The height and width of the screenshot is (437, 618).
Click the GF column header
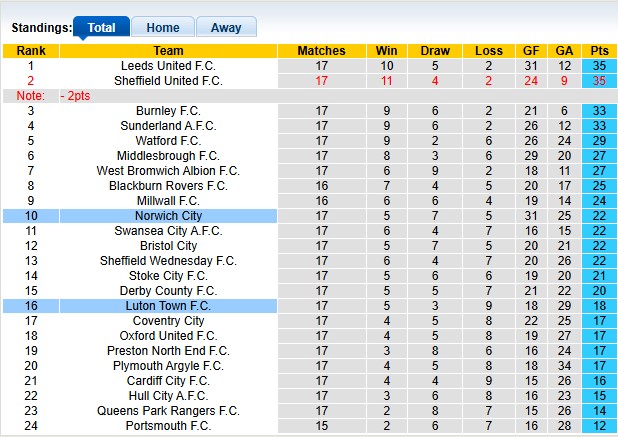tap(532, 51)
